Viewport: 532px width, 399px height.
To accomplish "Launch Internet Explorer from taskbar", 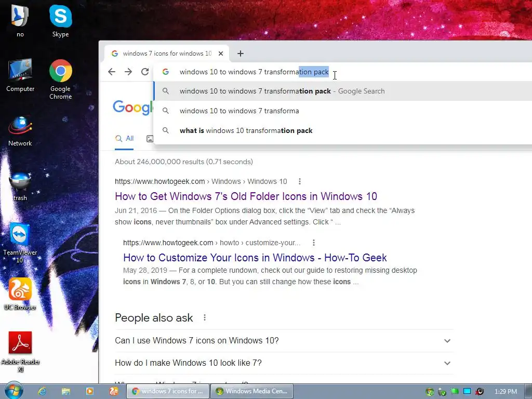I will [42, 391].
